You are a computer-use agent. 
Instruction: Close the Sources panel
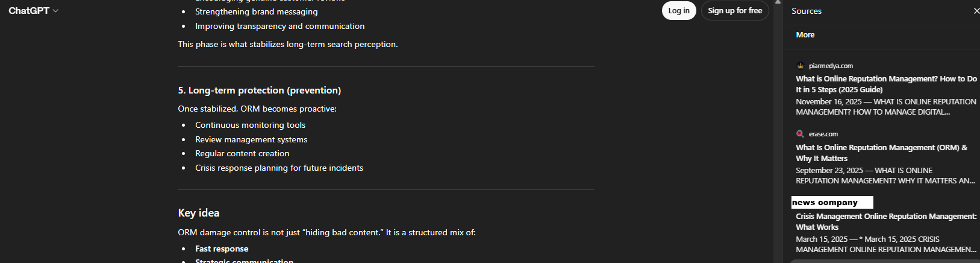click(976, 11)
